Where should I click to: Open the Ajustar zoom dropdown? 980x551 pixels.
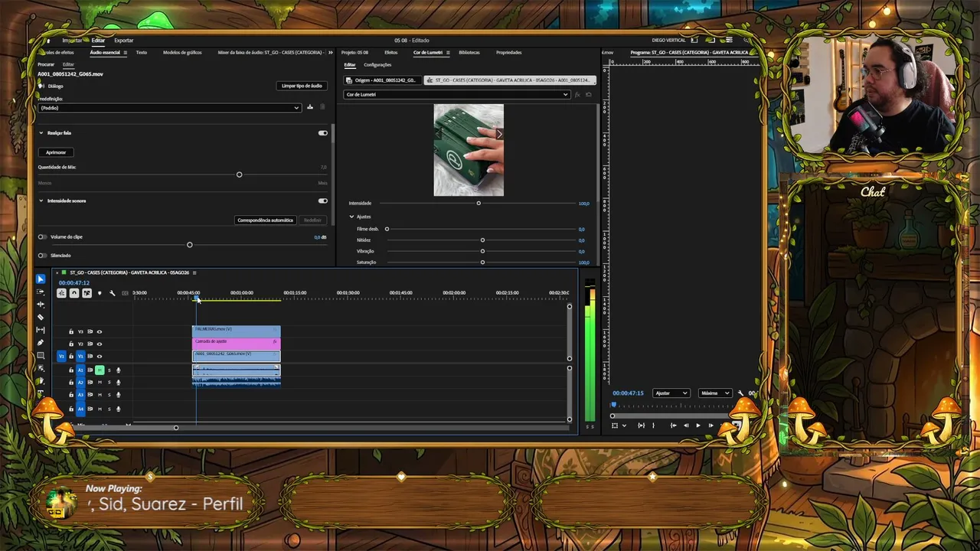671,393
